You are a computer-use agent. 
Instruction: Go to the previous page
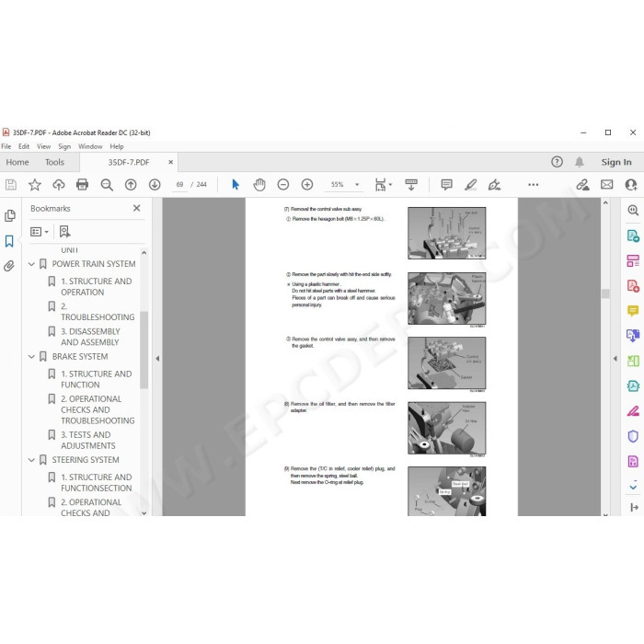(x=131, y=185)
